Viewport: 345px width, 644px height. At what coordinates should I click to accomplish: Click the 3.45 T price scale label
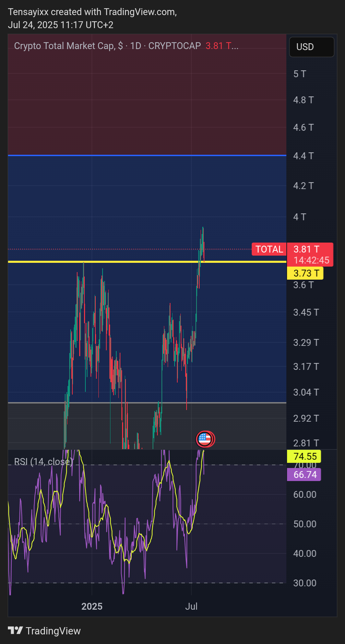306,312
